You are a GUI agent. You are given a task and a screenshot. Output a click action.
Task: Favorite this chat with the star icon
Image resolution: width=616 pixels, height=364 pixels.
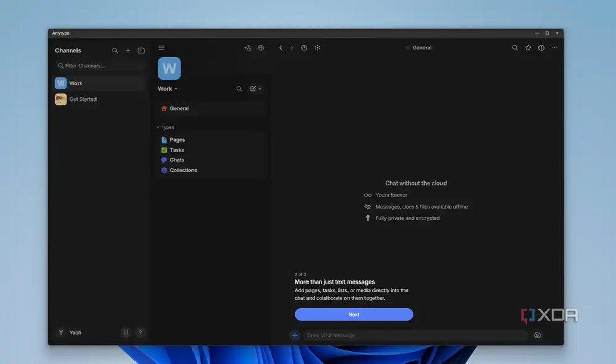tap(528, 48)
